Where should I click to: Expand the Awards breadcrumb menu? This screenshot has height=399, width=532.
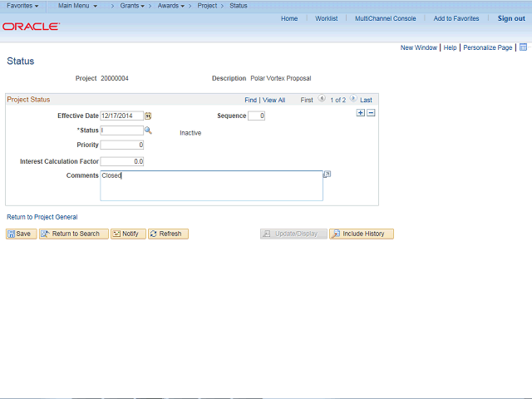(x=171, y=6)
